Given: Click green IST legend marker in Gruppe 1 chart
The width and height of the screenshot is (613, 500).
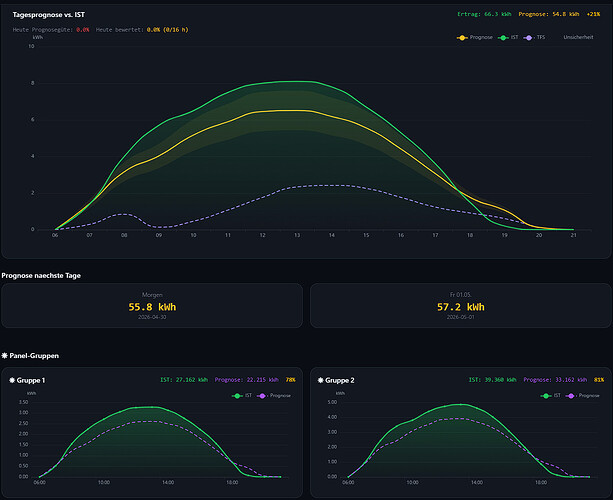Looking at the screenshot, I should coord(237,396).
